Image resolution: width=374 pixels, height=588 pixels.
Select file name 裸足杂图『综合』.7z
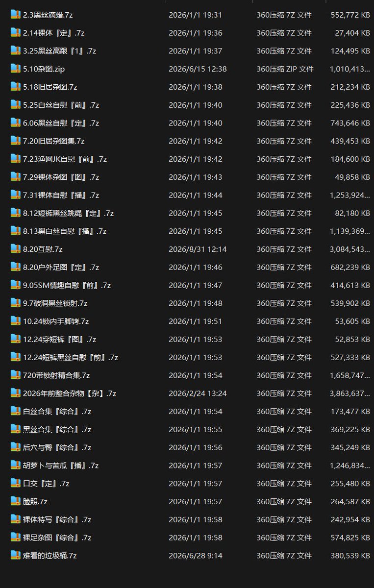(57, 538)
